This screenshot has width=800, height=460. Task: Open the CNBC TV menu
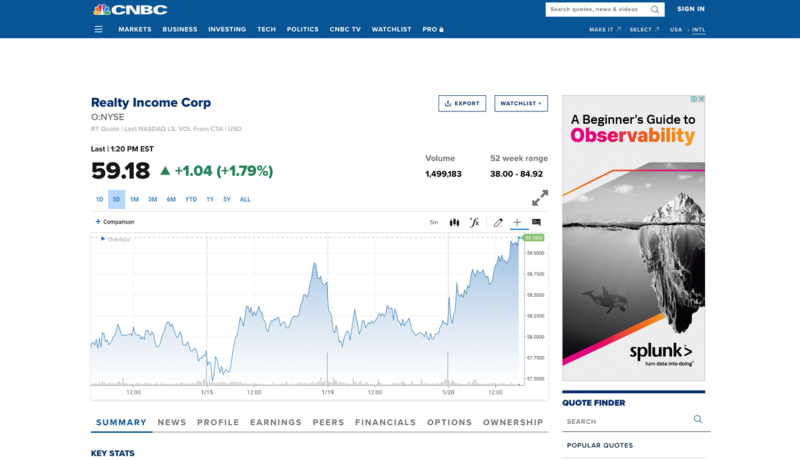click(x=345, y=30)
